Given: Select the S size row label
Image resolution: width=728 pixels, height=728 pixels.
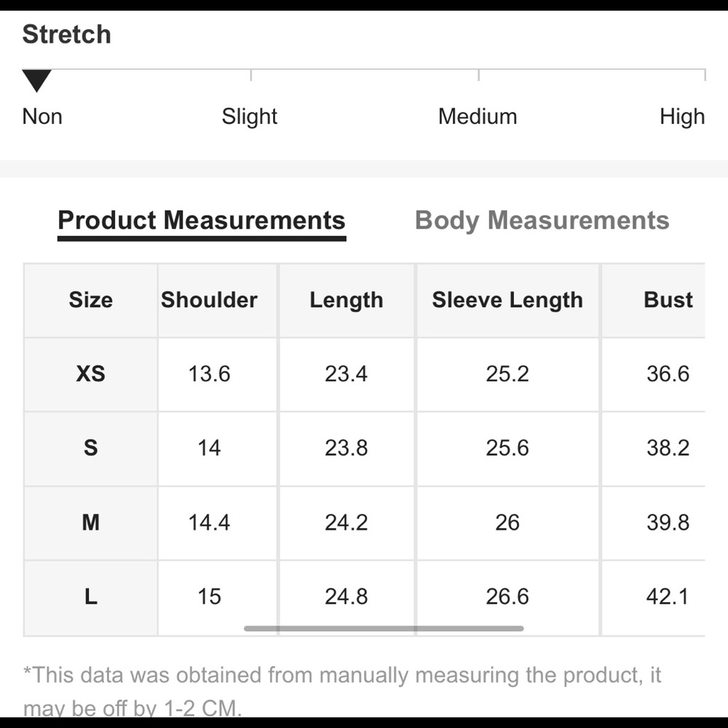Looking at the screenshot, I should click(x=90, y=448).
